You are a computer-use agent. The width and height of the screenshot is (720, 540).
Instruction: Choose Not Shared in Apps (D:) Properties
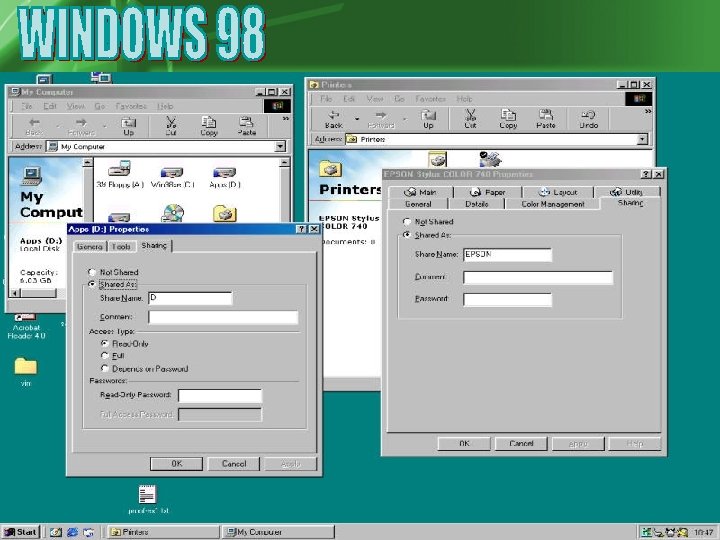[92, 272]
